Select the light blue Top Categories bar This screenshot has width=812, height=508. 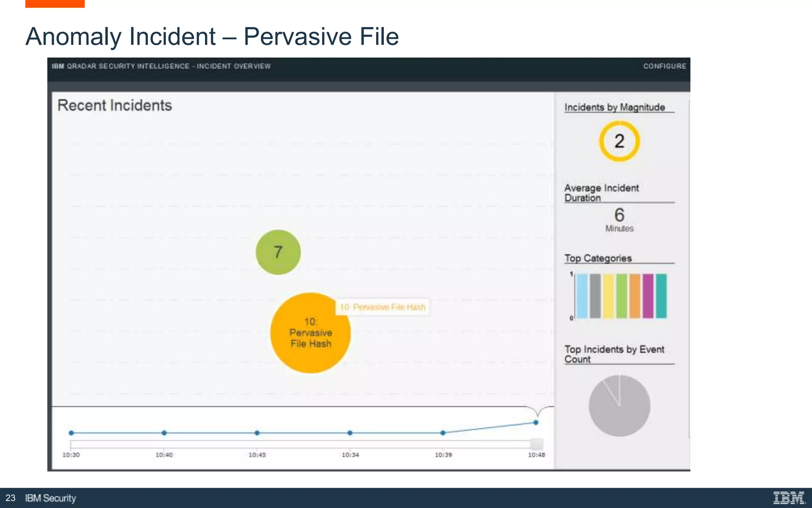click(582, 296)
